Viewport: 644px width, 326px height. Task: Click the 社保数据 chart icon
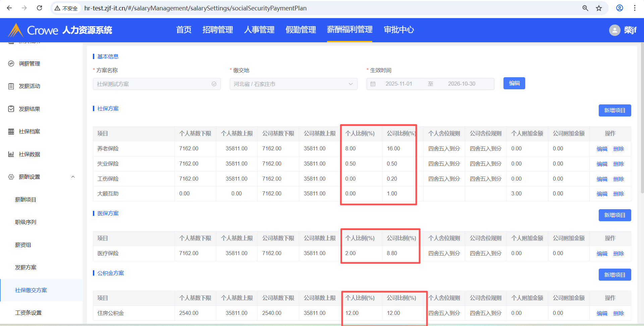pyautogui.click(x=11, y=154)
